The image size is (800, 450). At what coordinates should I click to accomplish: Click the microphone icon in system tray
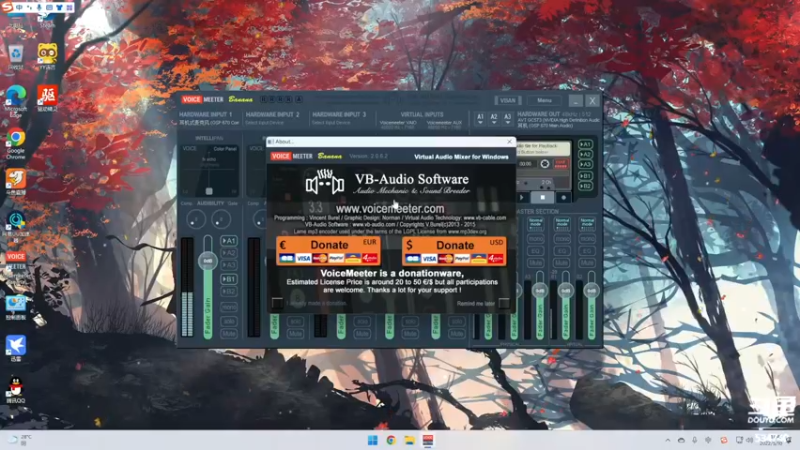pyautogui.click(x=694, y=440)
